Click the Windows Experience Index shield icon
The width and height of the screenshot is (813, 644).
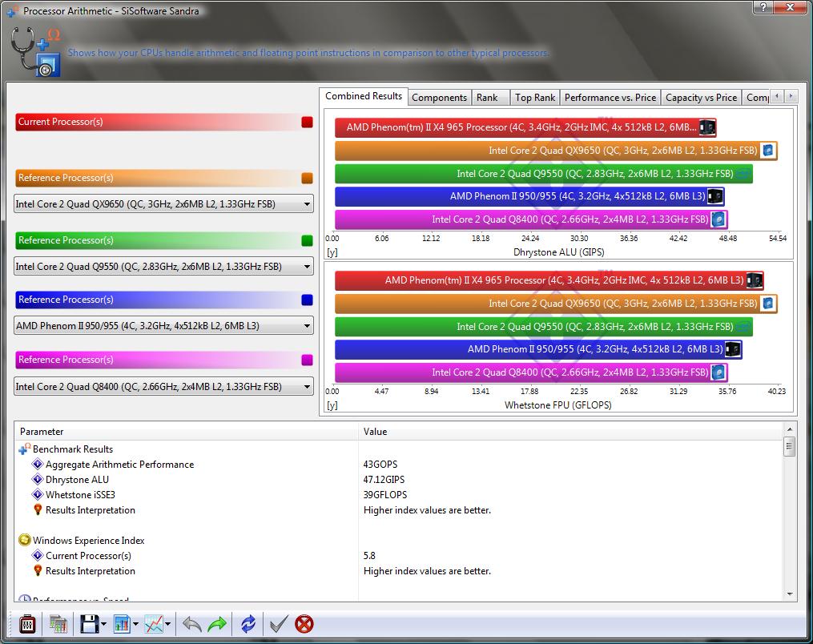tap(24, 541)
